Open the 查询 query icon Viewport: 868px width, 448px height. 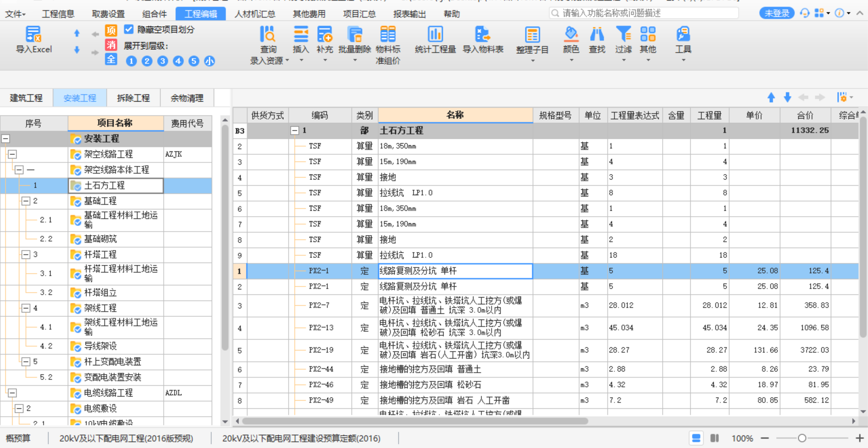[x=268, y=34]
